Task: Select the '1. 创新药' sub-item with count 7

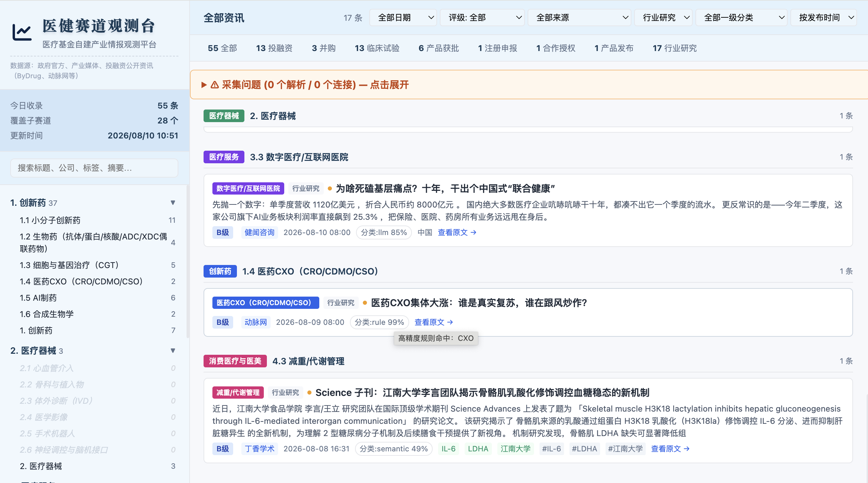Action: click(98, 331)
